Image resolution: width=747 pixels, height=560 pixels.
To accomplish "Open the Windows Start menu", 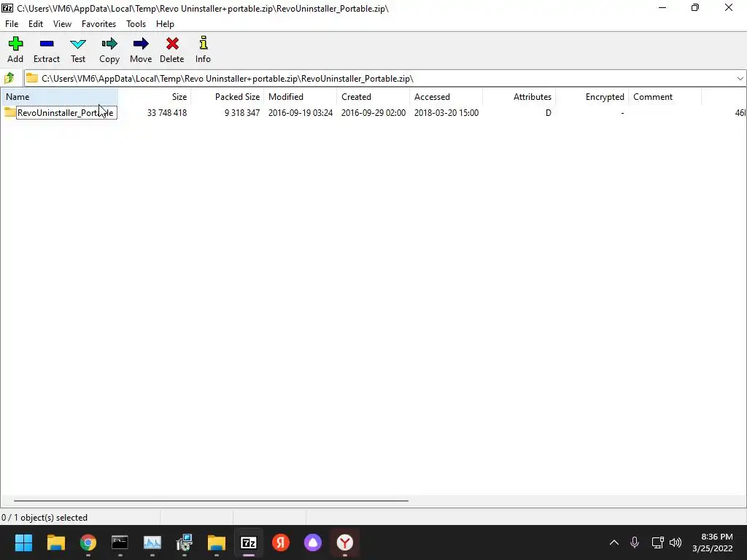I will 23,542.
